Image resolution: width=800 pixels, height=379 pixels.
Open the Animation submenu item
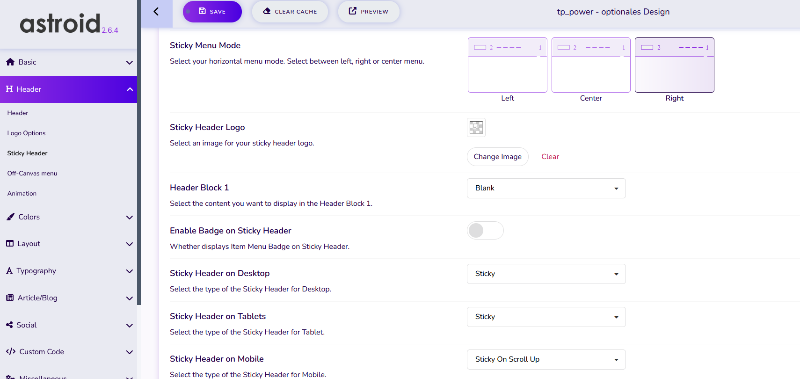(x=21, y=194)
